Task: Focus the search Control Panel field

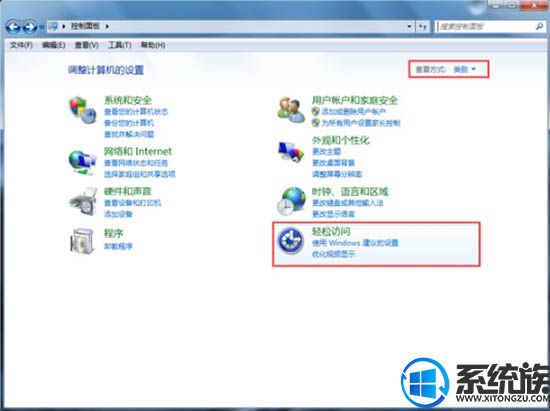Action: (486, 26)
